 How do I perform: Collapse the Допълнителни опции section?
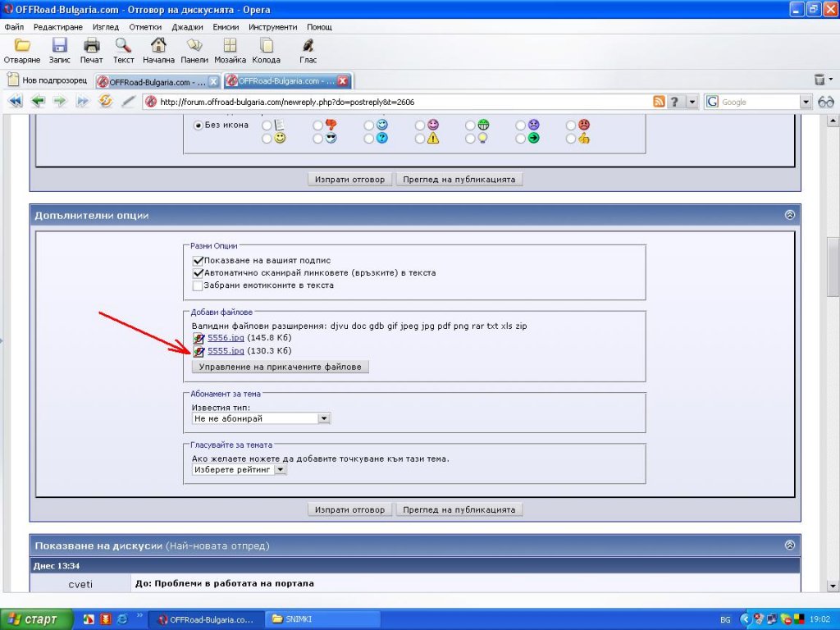point(790,215)
